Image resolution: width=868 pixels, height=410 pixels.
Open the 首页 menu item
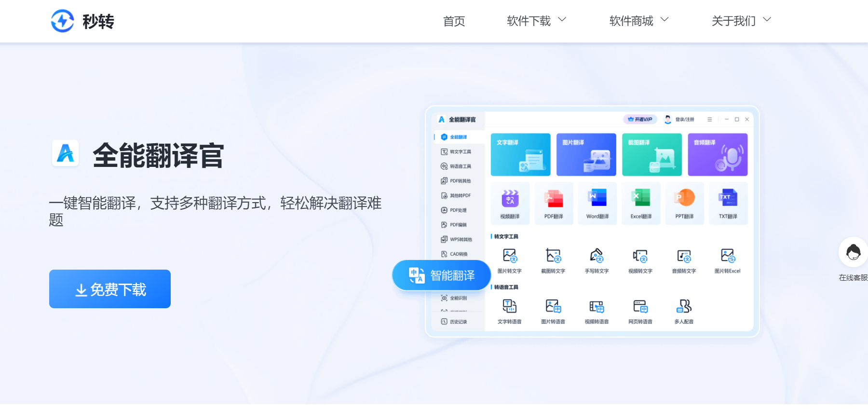(x=454, y=21)
